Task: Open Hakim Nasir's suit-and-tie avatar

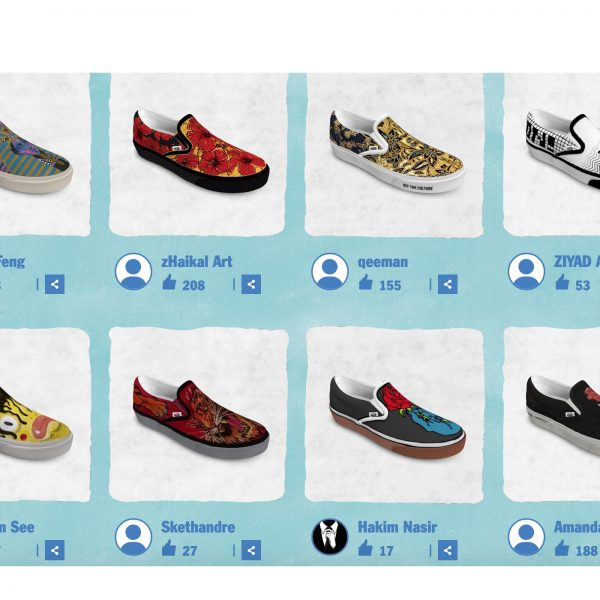Action: (x=330, y=537)
